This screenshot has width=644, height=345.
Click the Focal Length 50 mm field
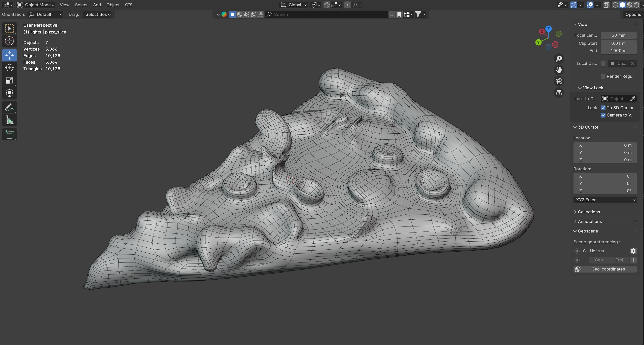click(618, 35)
